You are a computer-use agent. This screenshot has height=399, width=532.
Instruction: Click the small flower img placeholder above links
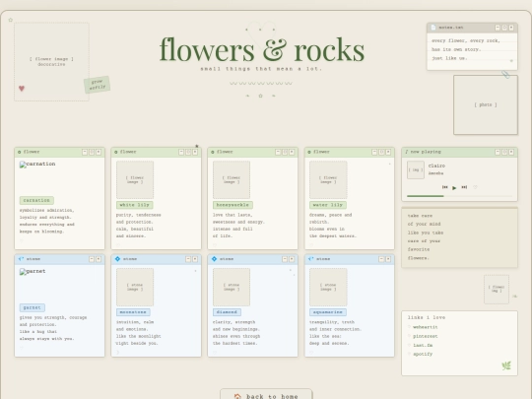pos(497,289)
